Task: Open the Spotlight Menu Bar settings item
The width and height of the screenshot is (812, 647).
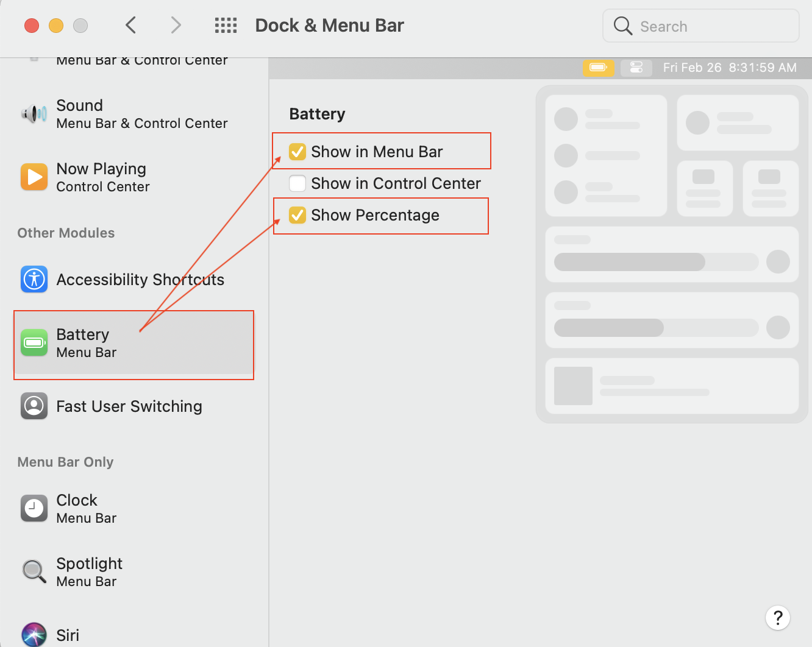Action: [x=134, y=571]
